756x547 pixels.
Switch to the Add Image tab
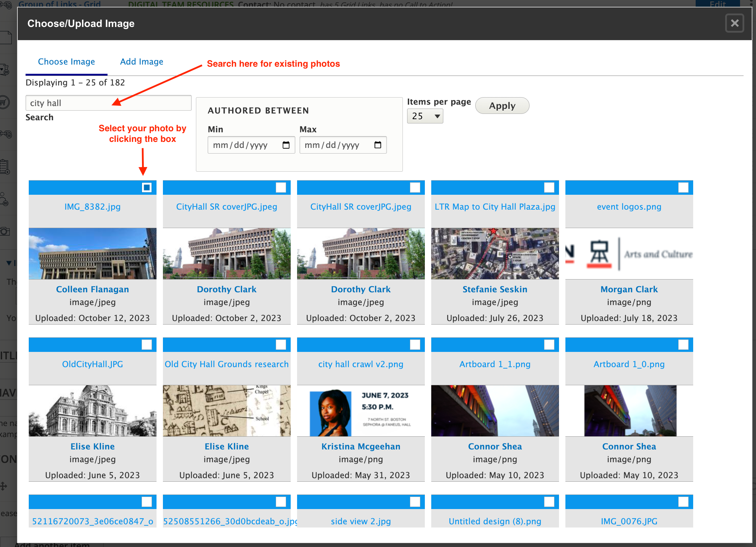pos(142,62)
